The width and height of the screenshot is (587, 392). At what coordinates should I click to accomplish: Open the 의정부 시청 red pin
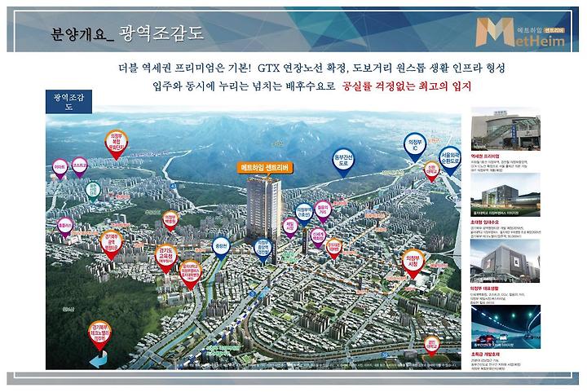click(x=413, y=264)
